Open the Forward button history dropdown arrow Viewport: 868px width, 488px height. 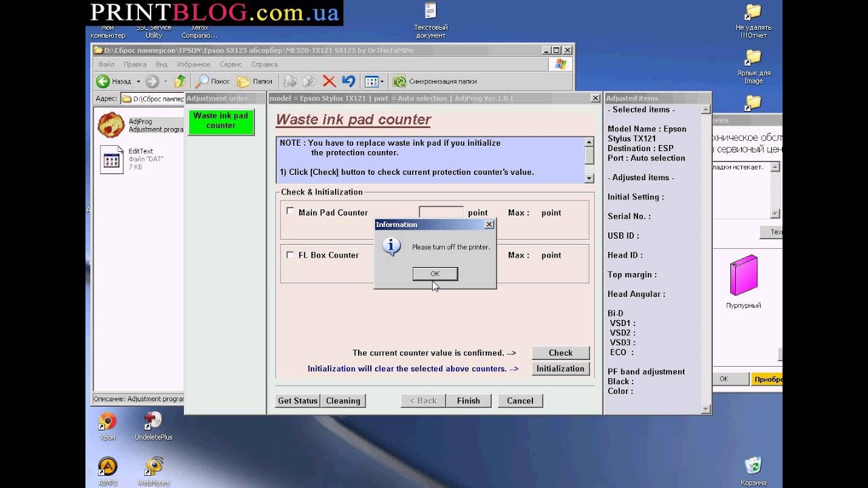click(165, 81)
